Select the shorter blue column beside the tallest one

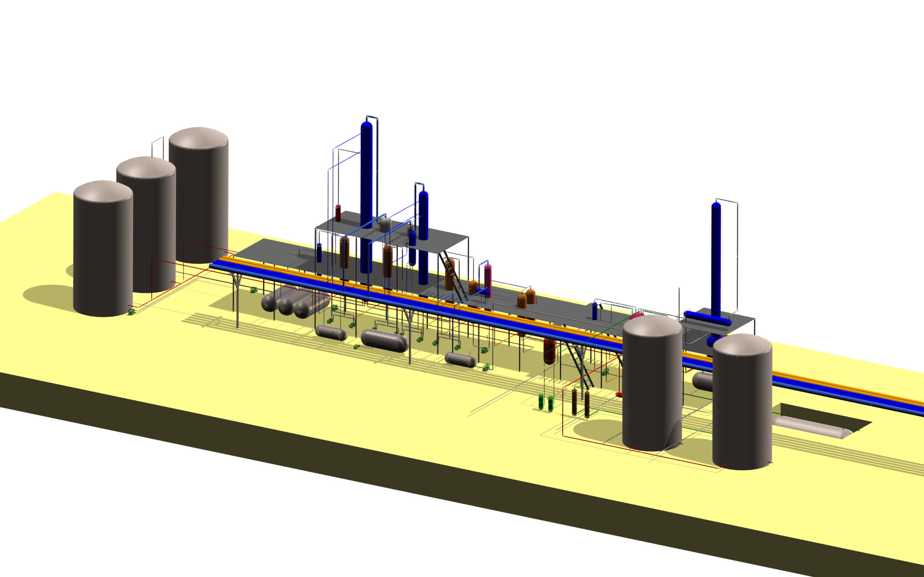[x=423, y=237]
